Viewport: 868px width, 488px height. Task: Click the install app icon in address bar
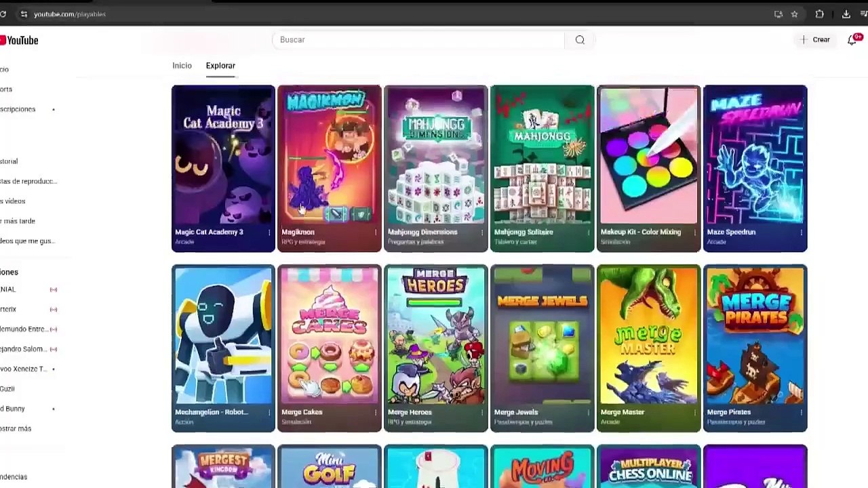(x=778, y=14)
